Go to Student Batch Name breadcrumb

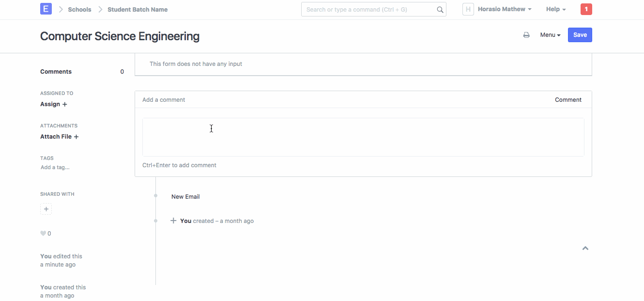pos(138,9)
